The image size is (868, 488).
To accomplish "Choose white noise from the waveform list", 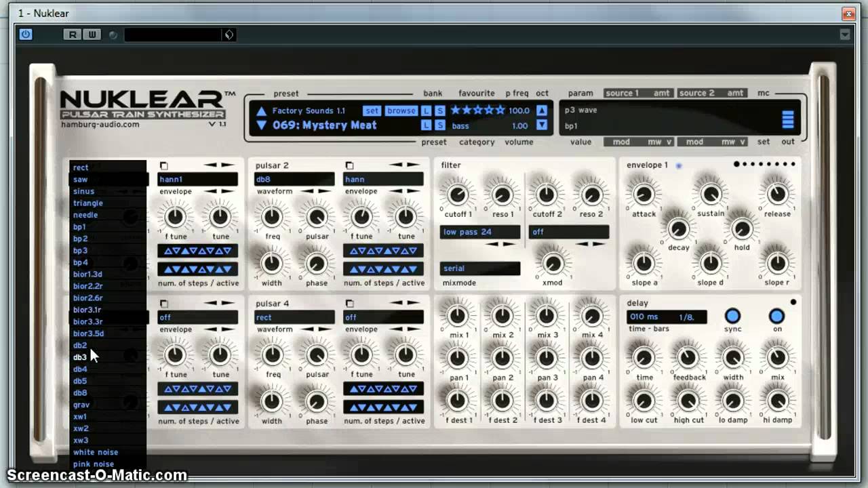I will click(108, 452).
